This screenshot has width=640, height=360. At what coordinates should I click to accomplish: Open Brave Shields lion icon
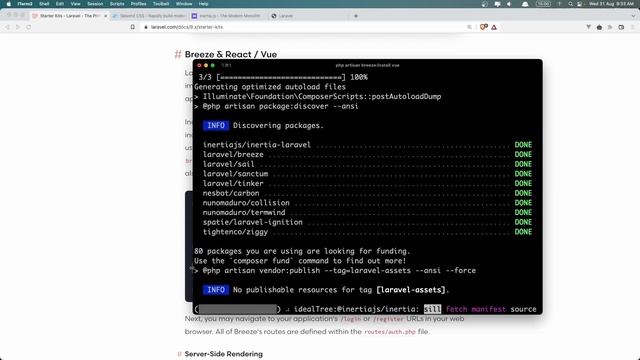[x=483, y=27]
